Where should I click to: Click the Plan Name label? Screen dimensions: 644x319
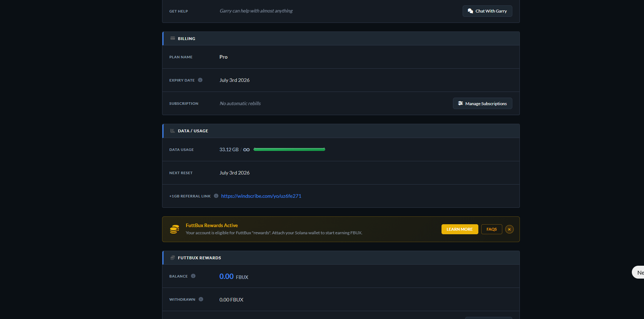181,57
